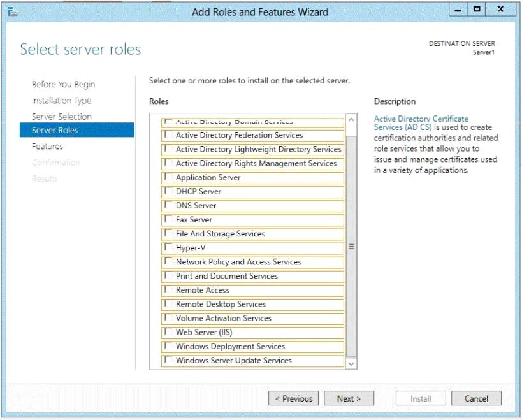
Task: Switch to Server Selection step
Action: (x=62, y=117)
